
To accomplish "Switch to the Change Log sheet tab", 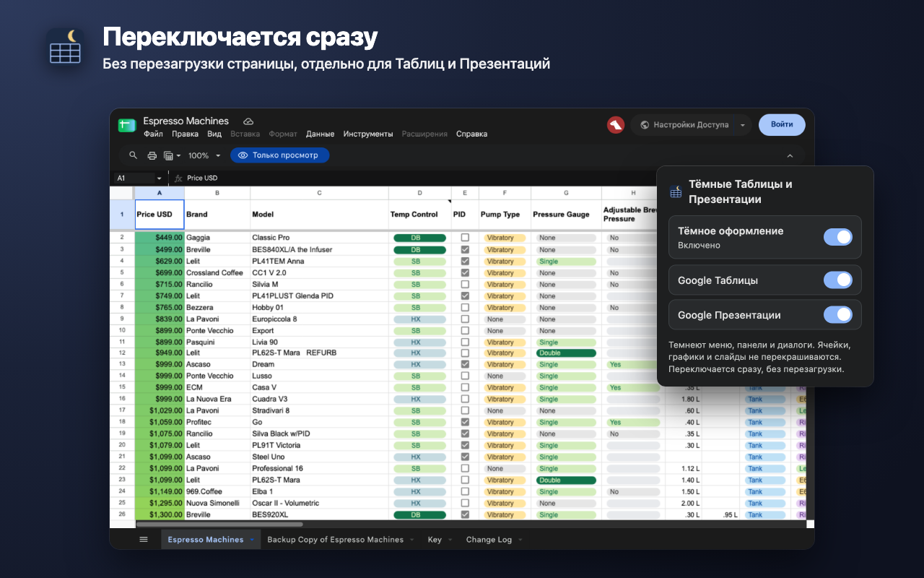I will [489, 540].
